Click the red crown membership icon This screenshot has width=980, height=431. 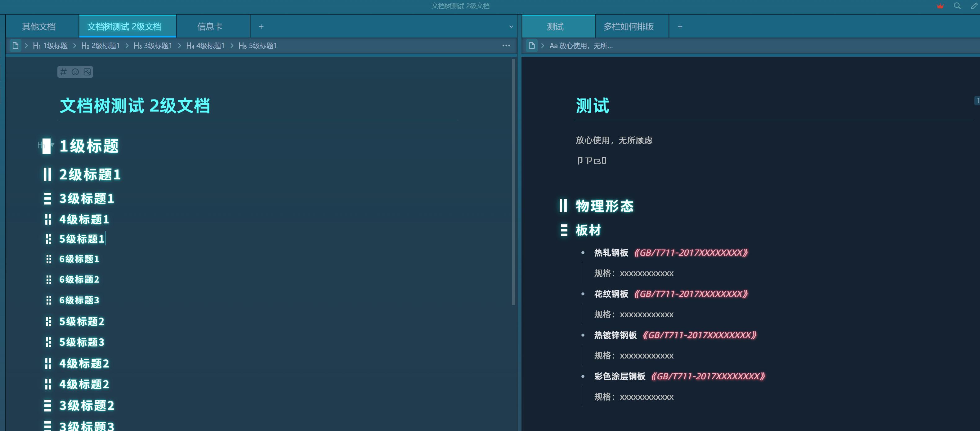(940, 6)
